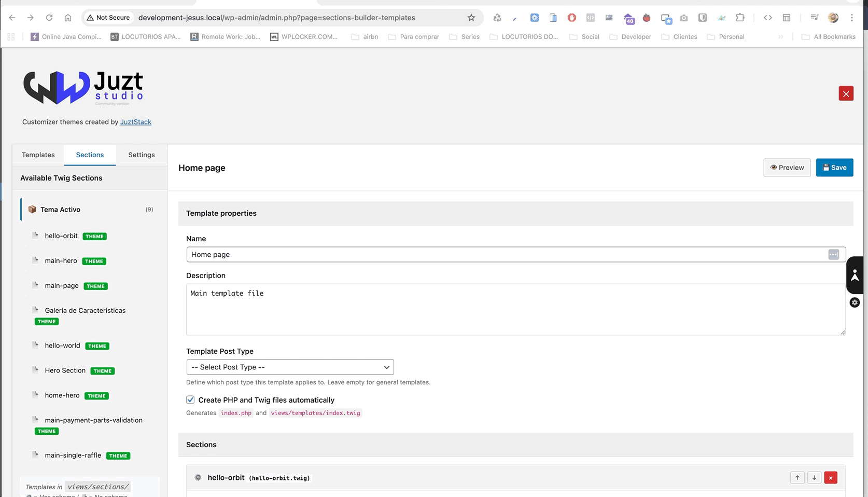Click the Preview button
868x497 pixels.
787,168
